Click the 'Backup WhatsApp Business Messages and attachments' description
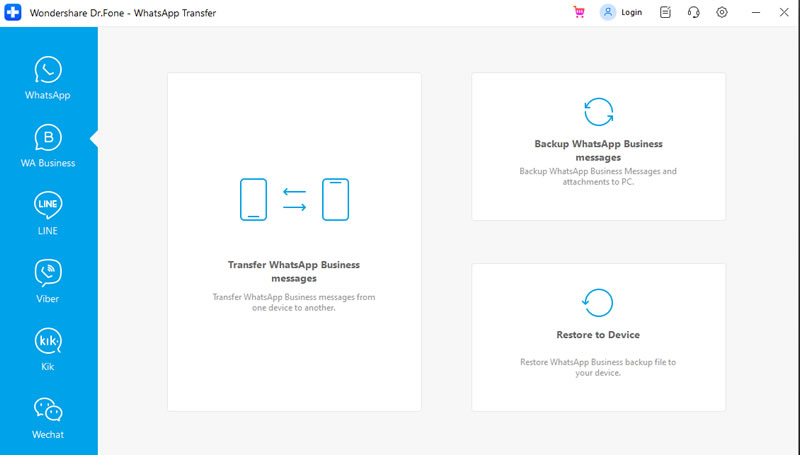This screenshot has height=455, width=800. pos(598,176)
